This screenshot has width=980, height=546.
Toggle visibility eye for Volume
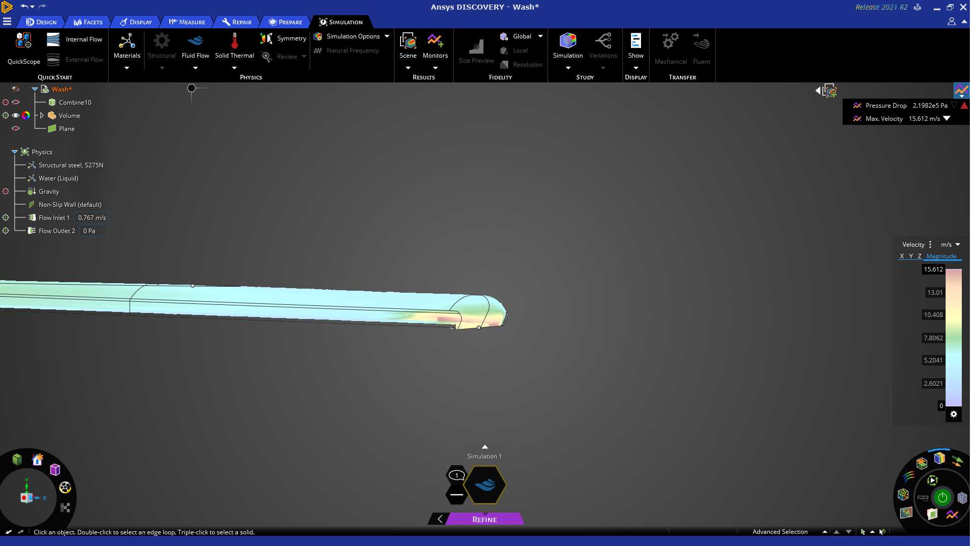click(16, 115)
